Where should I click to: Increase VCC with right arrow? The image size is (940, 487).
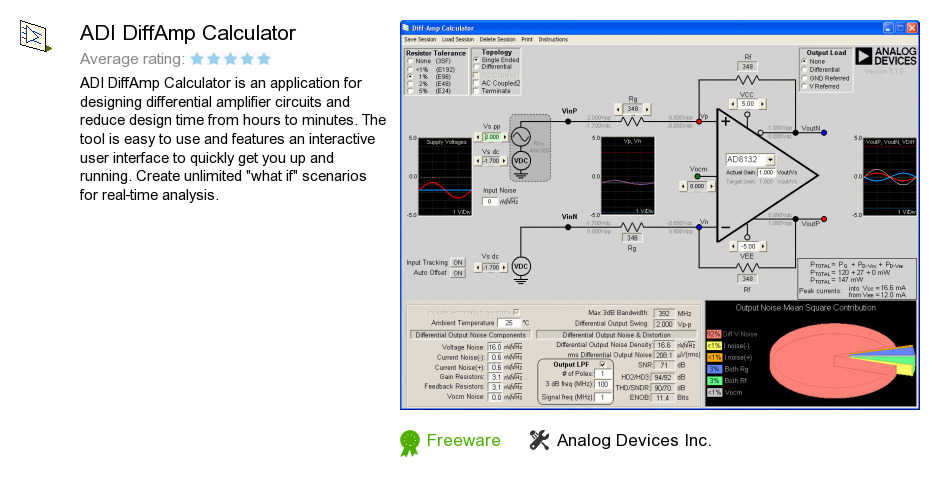(x=762, y=104)
